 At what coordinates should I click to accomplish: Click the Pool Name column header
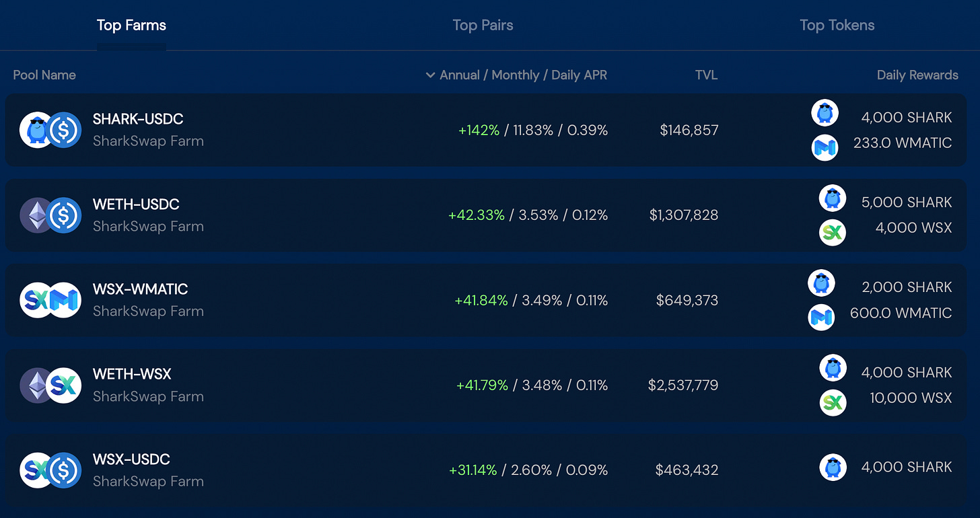(x=44, y=75)
